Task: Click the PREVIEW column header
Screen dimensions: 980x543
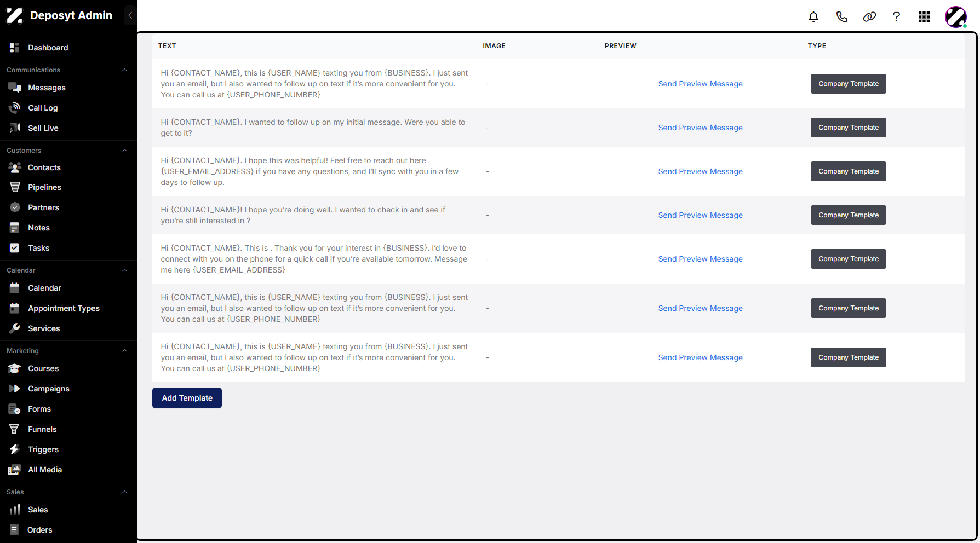Action: click(x=620, y=46)
